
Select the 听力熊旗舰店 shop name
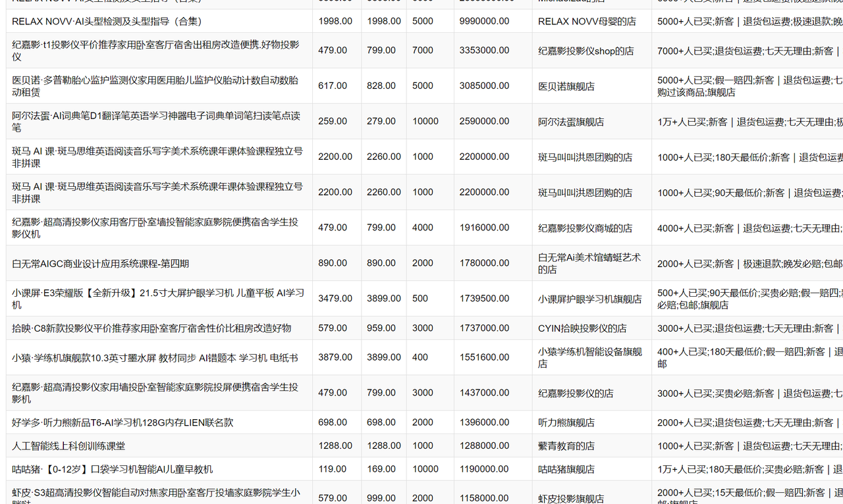(x=566, y=422)
